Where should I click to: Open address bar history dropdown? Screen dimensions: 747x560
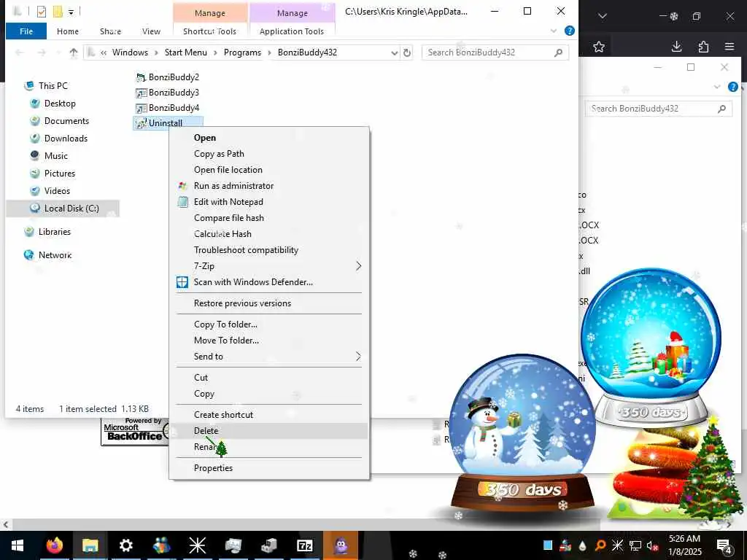click(x=395, y=52)
